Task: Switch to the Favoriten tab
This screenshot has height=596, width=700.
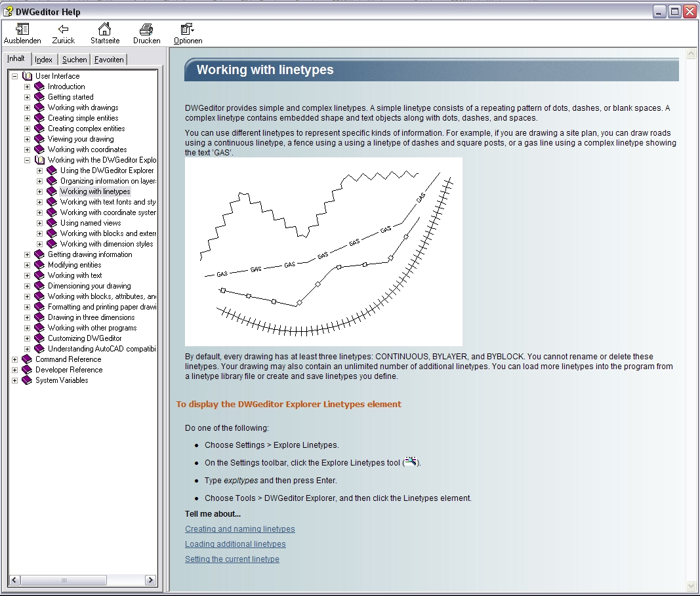Action: coord(109,59)
